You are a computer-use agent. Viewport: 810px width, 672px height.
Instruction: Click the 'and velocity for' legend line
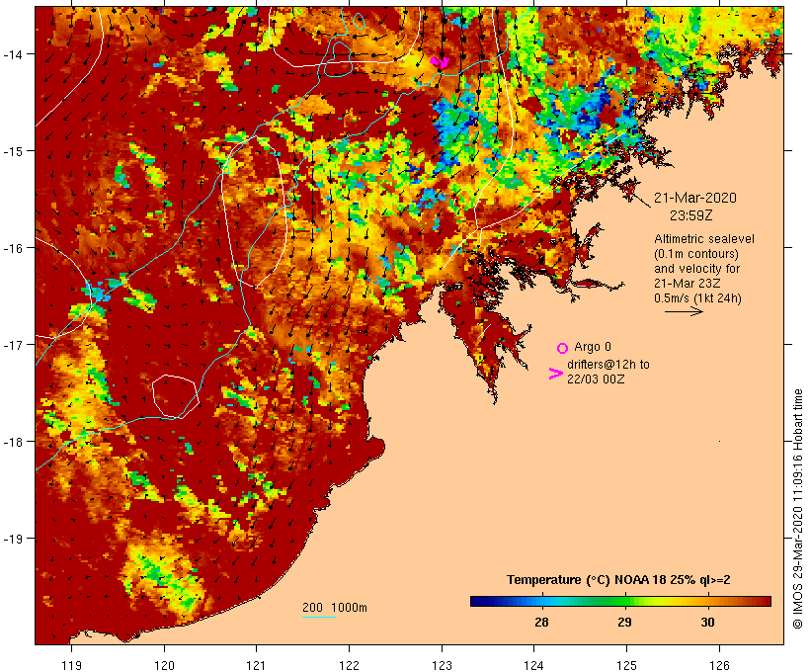click(x=696, y=268)
